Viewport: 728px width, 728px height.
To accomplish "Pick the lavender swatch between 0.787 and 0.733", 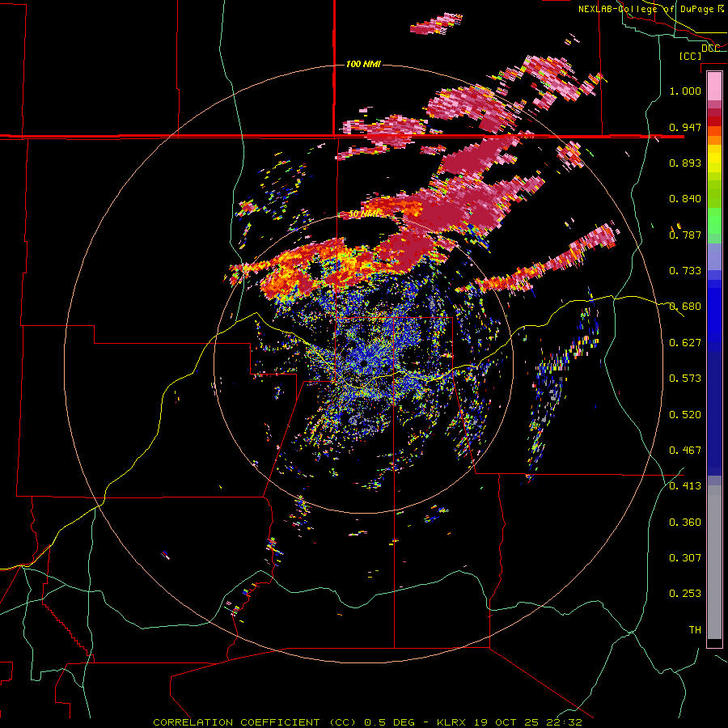I will [714, 256].
